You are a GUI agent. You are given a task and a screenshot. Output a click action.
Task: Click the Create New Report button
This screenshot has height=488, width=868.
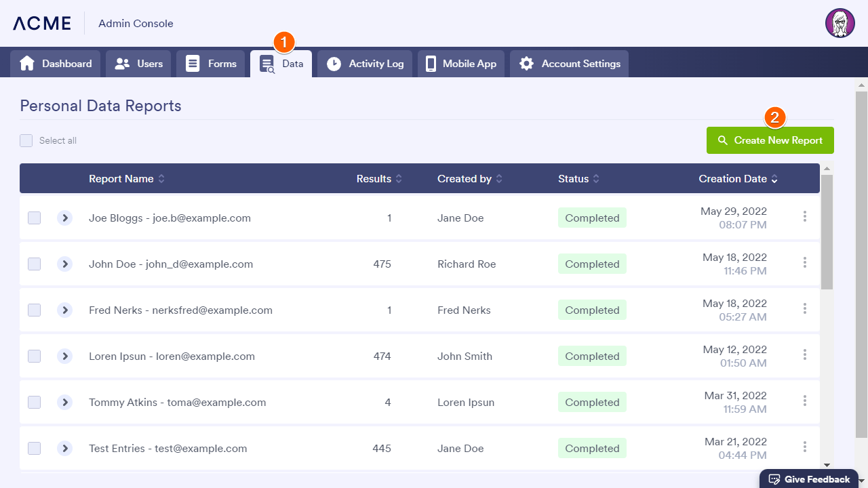click(770, 140)
